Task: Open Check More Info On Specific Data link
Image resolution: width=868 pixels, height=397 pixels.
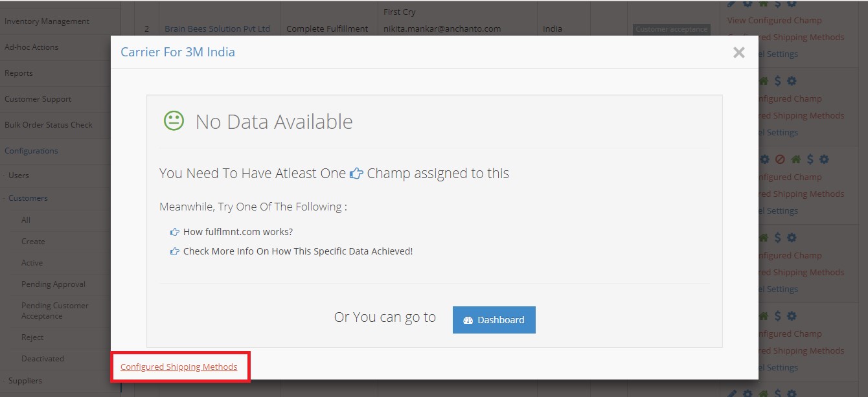Action: (x=298, y=251)
